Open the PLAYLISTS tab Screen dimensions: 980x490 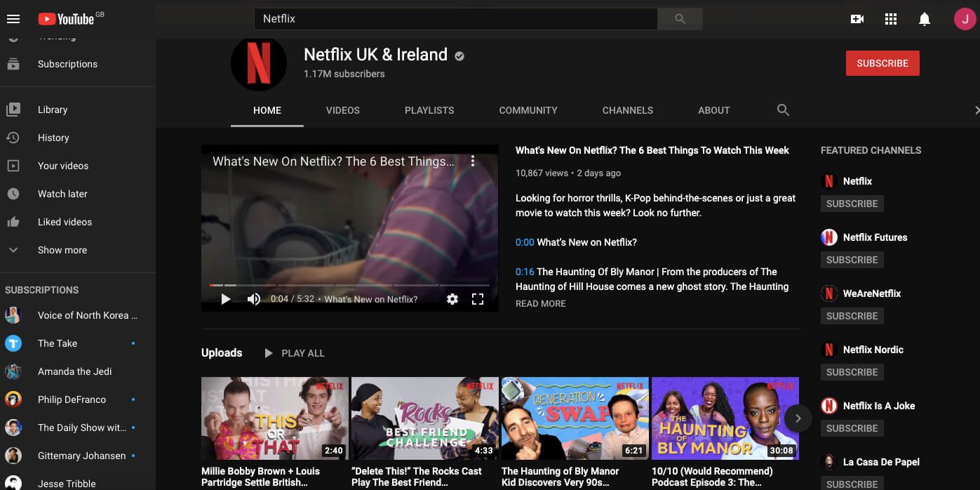[x=429, y=110]
